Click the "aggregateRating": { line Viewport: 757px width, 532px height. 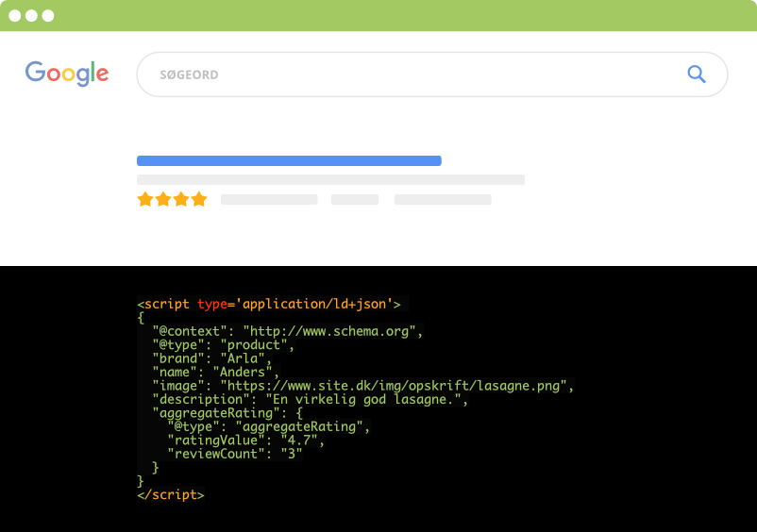pyautogui.click(x=227, y=413)
